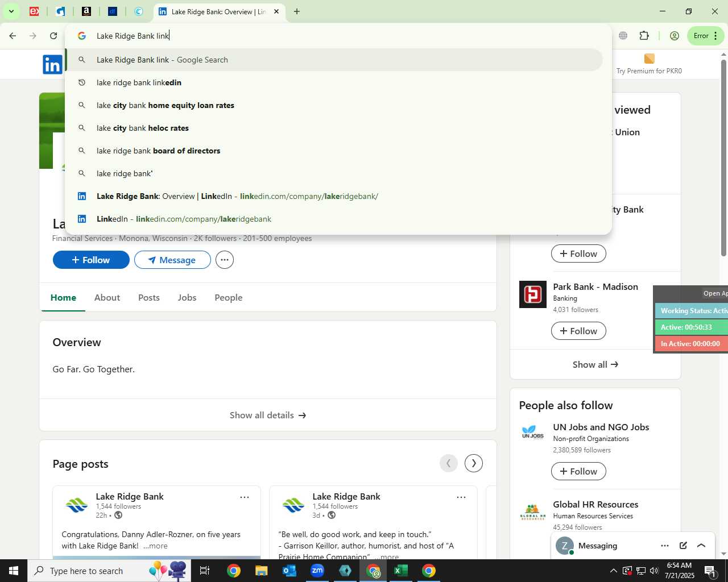Switch to the About tab
The height and width of the screenshot is (582, 728).
107,297
